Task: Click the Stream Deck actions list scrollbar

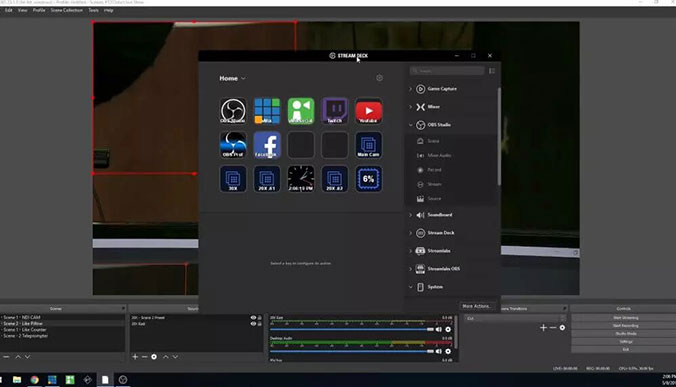Action: 499,136
